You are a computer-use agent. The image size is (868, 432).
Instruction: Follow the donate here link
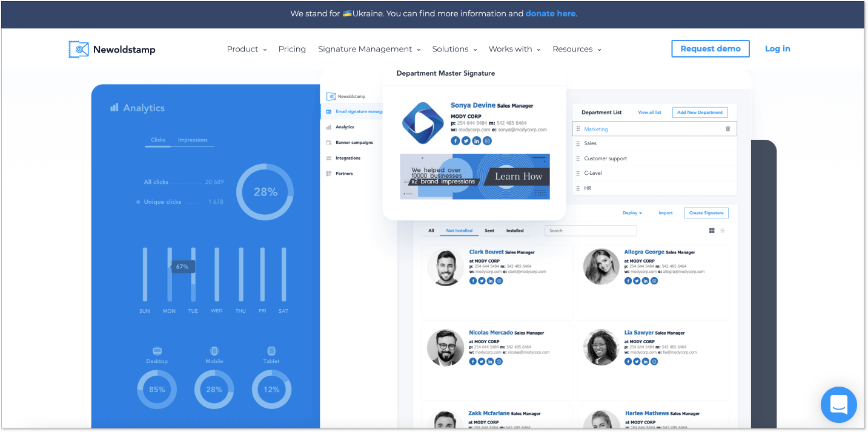point(551,14)
